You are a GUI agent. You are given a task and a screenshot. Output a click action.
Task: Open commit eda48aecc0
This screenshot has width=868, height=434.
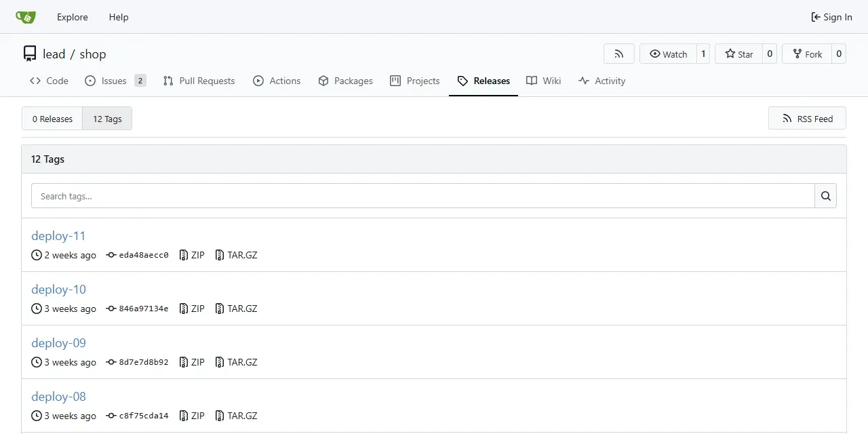(137, 255)
